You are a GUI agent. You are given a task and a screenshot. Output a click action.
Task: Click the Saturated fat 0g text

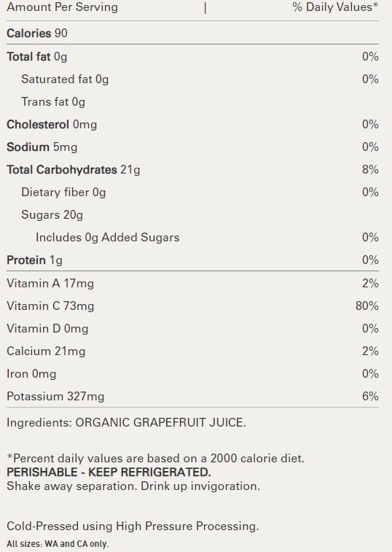(x=65, y=79)
